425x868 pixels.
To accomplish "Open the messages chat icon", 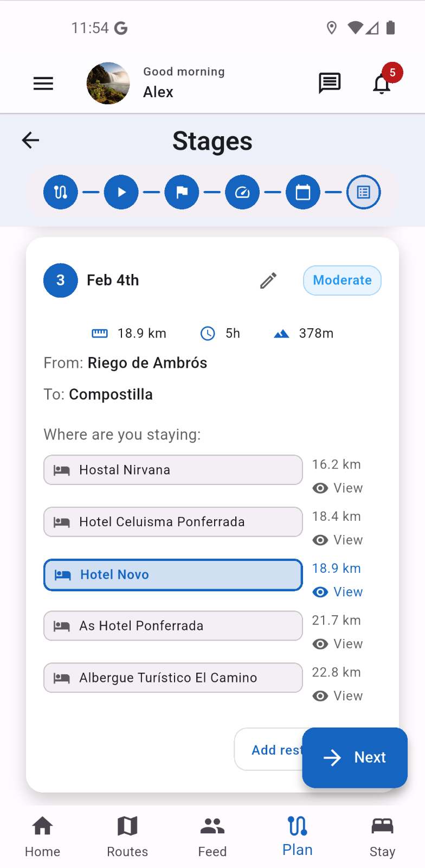I will tap(329, 84).
